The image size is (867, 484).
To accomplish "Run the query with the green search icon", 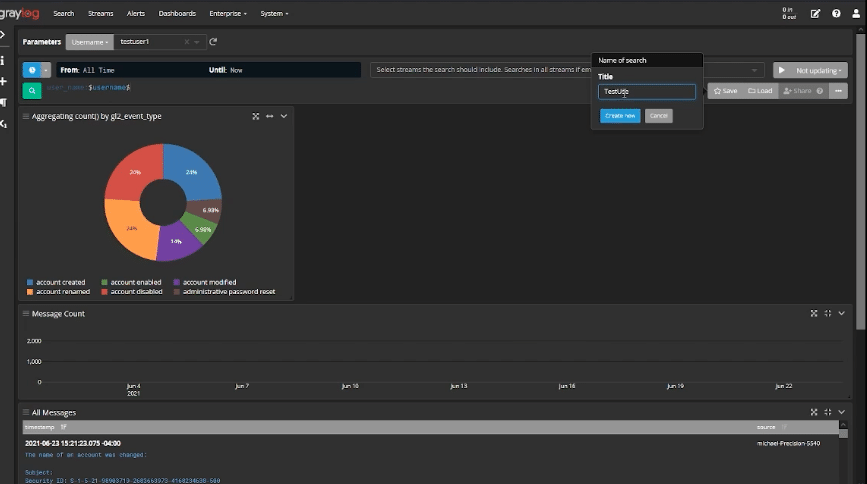I will [x=32, y=90].
